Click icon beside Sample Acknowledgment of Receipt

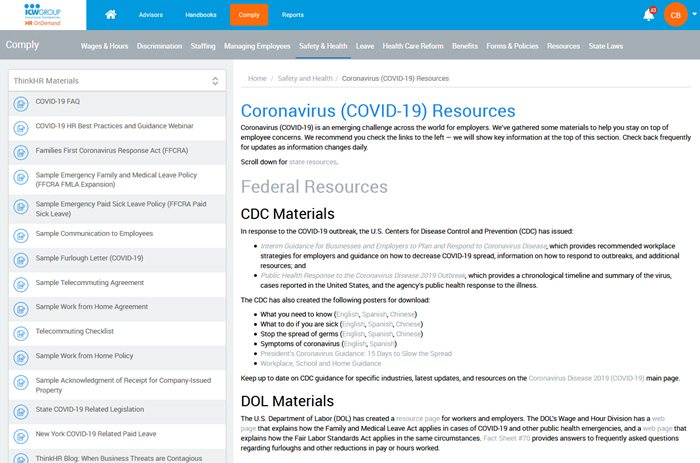[21, 383]
